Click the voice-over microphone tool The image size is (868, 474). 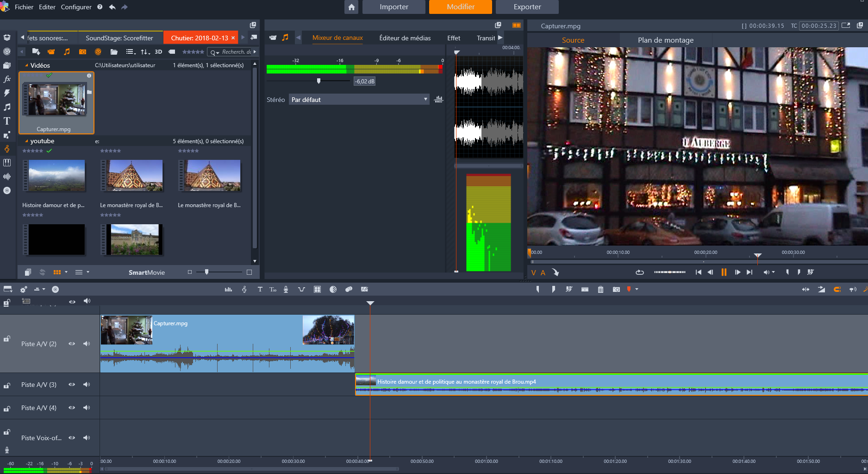[x=286, y=289]
